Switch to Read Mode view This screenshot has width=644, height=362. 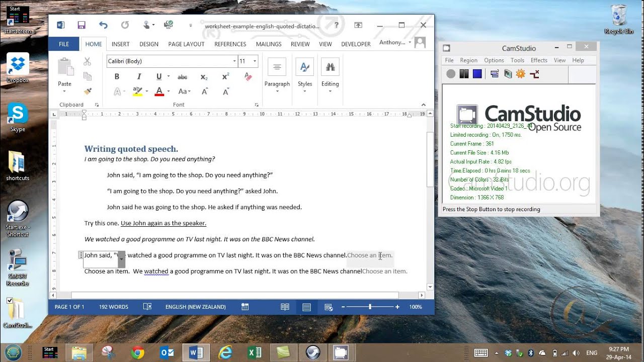285,307
